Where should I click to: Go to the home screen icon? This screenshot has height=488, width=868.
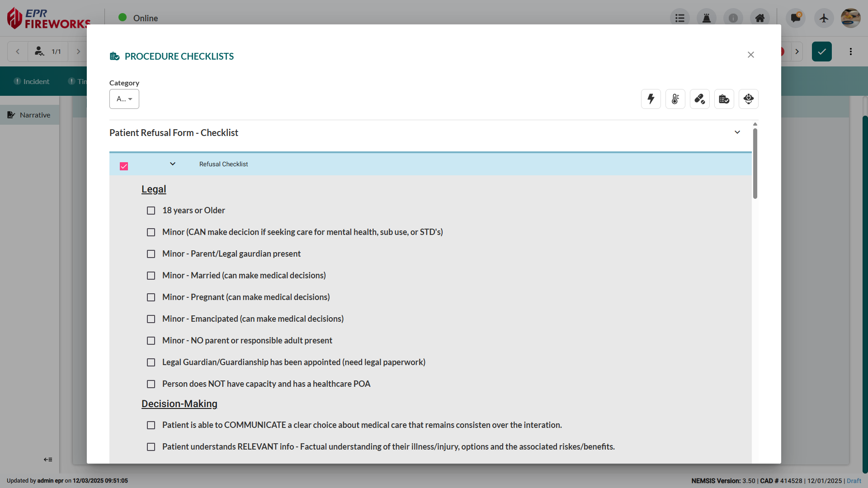(x=760, y=18)
